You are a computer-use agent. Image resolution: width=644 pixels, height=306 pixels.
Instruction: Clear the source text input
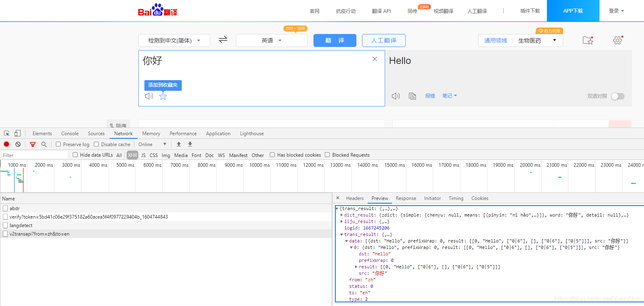tap(375, 59)
